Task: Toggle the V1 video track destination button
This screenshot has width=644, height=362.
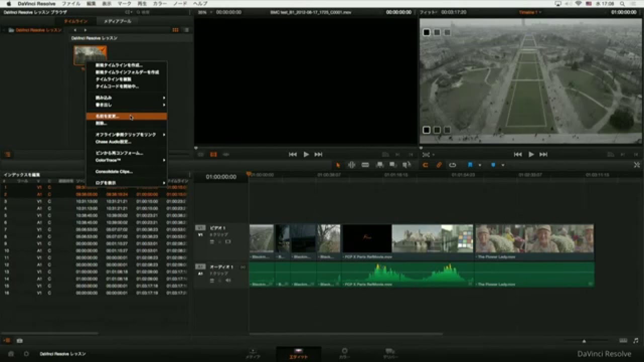Action: coord(201,228)
